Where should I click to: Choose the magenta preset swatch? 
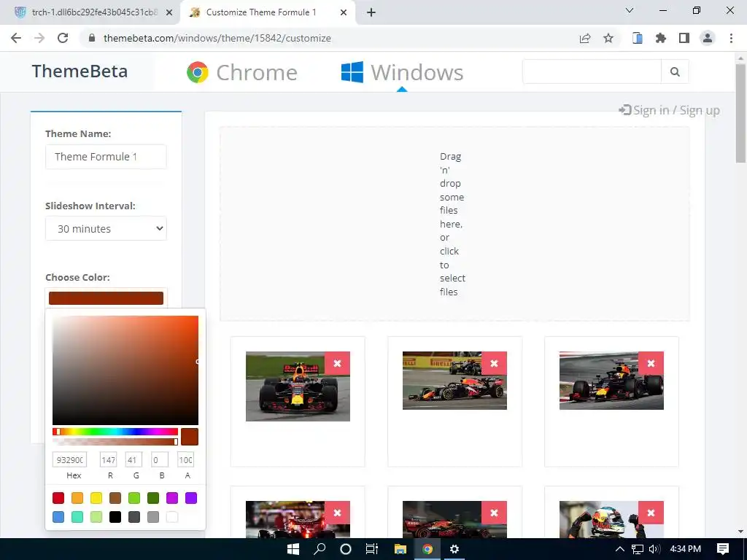(172, 498)
